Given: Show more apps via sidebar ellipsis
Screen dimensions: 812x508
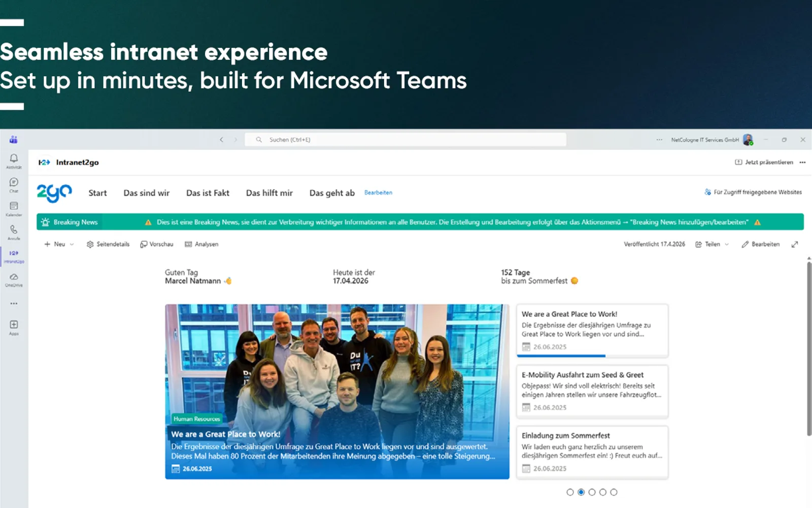Looking at the screenshot, I should [14, 304].
